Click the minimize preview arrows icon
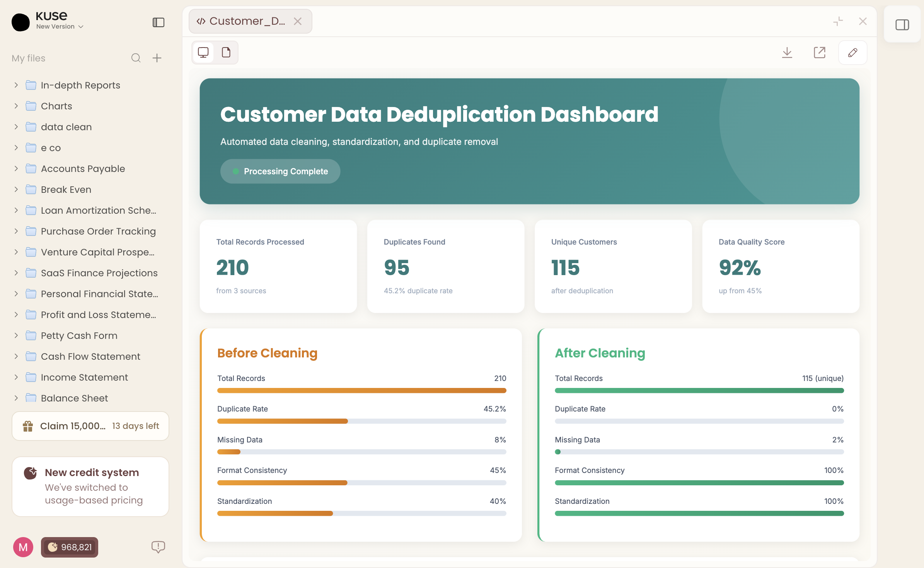924x568 pixels. point(838,21)
